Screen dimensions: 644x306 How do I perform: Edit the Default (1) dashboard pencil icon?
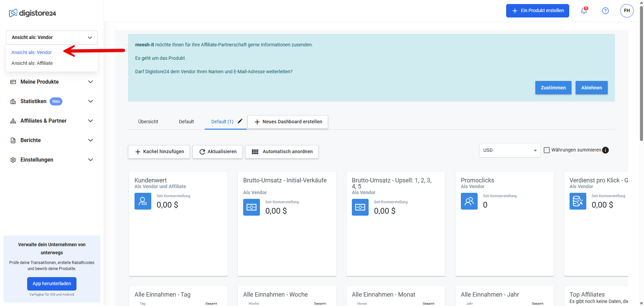pyautogui.click(x=240, y=121)
